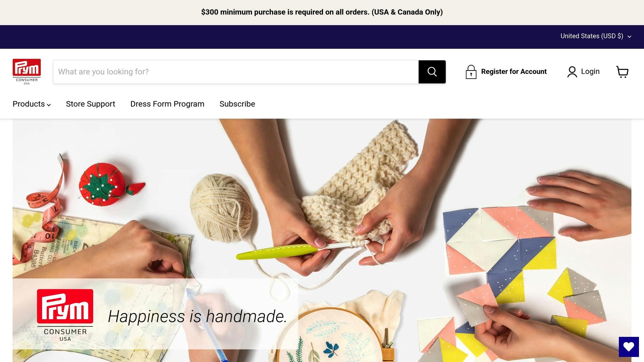Viewport: 644px width, 362px height.
Task: Click the person icon next to Login
Action: 572,72
